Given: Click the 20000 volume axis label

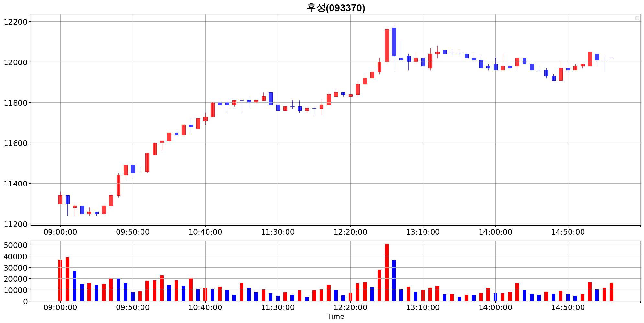Looking at the screenshot, I should [16, 279].
